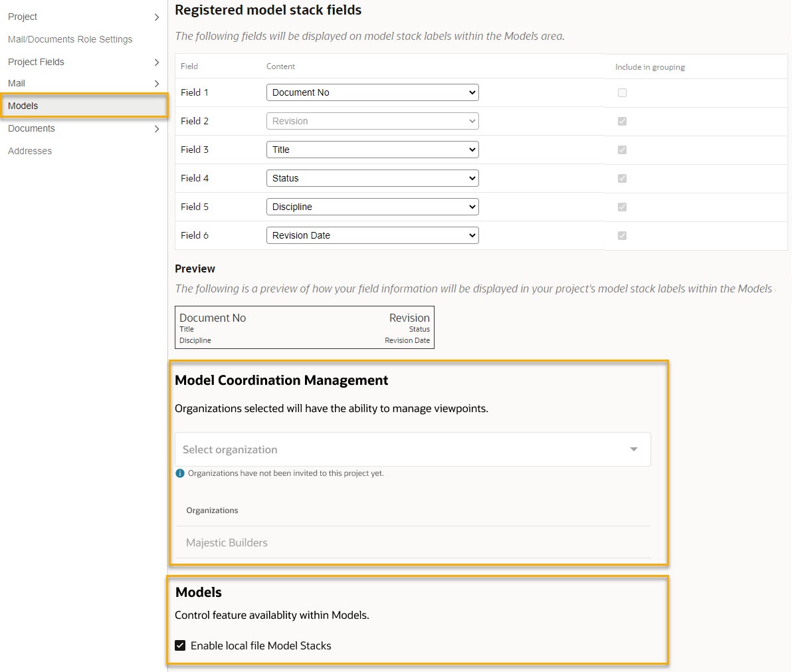
Task: Open Field 5 Discipline dropdown
Action: (372, 207)
